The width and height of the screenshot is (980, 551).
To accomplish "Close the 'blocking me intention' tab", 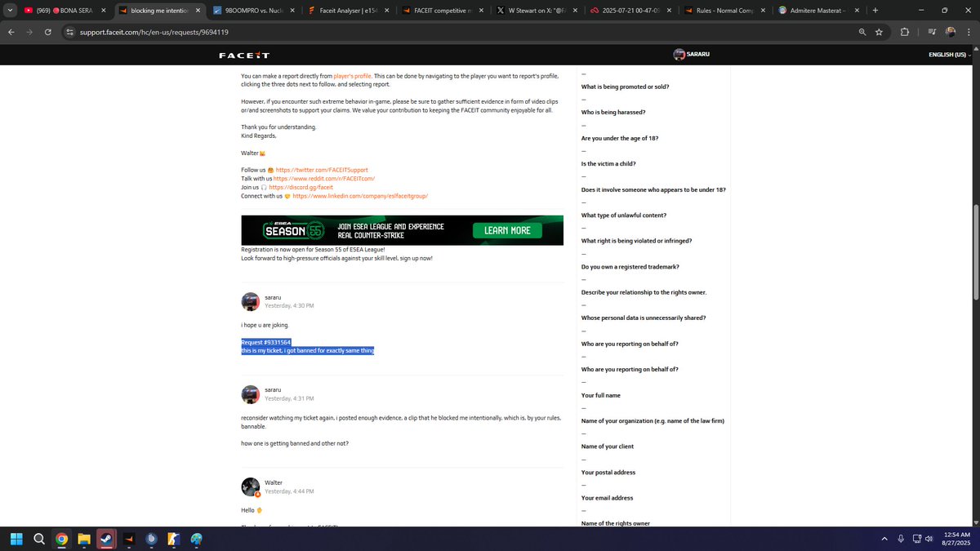I will tap(198, 11).
